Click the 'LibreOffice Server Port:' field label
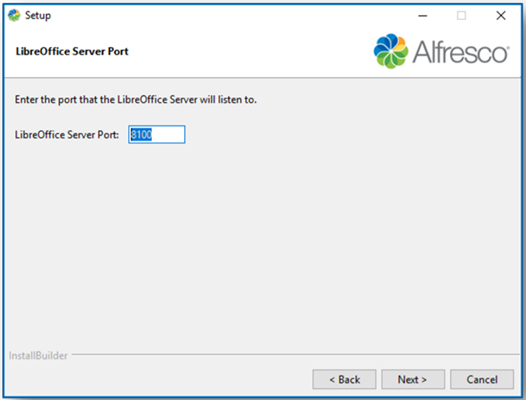The width and height of the screenshot is (526, 400). (x=67, y=135)
